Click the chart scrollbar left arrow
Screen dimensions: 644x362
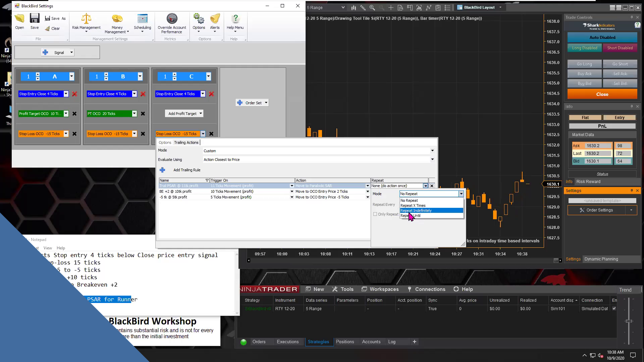[x=249, y=260]
